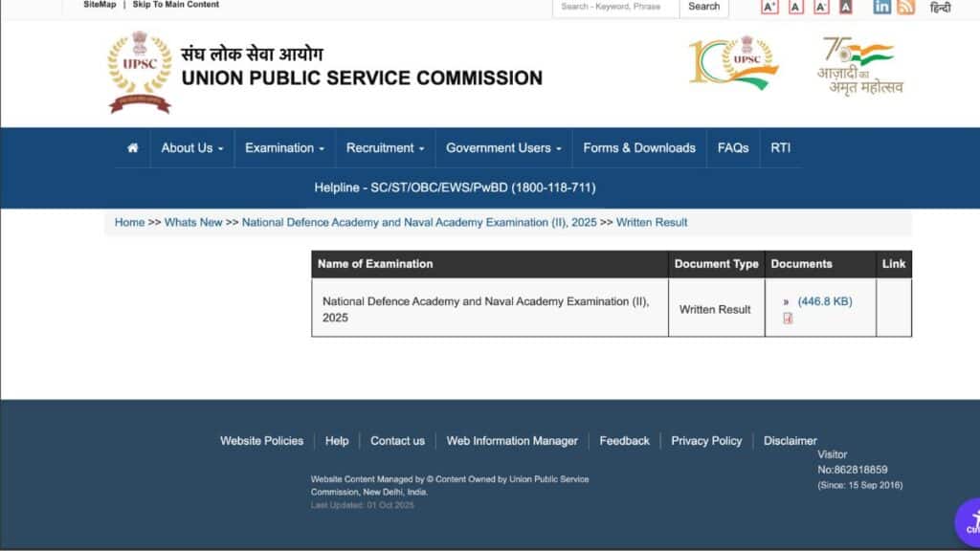This screenshot has width=980, height=551.
Task: Click the UPSC emblem logo
Action: 140,73
